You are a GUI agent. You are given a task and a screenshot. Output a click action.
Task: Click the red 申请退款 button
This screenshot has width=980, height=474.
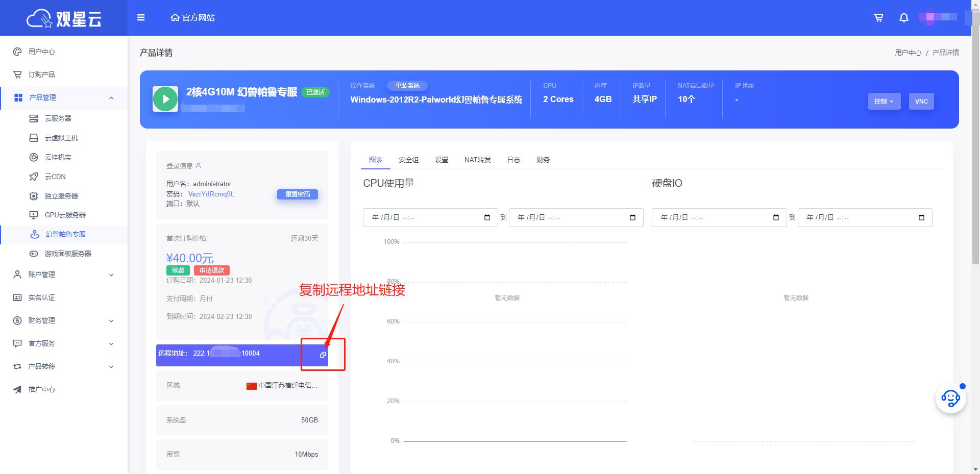pyautogui.click(x=212, y=270)
